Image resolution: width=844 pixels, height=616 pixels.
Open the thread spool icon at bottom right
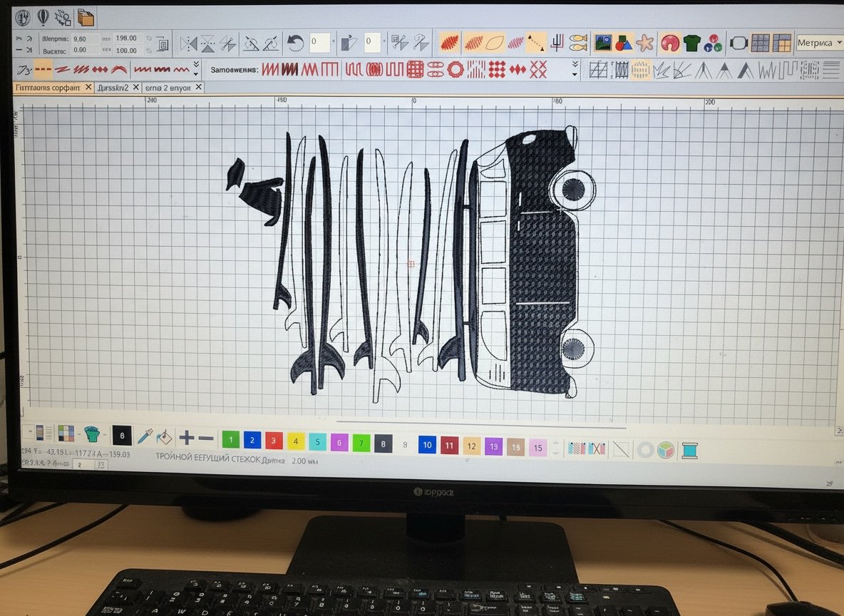[690, 451]
